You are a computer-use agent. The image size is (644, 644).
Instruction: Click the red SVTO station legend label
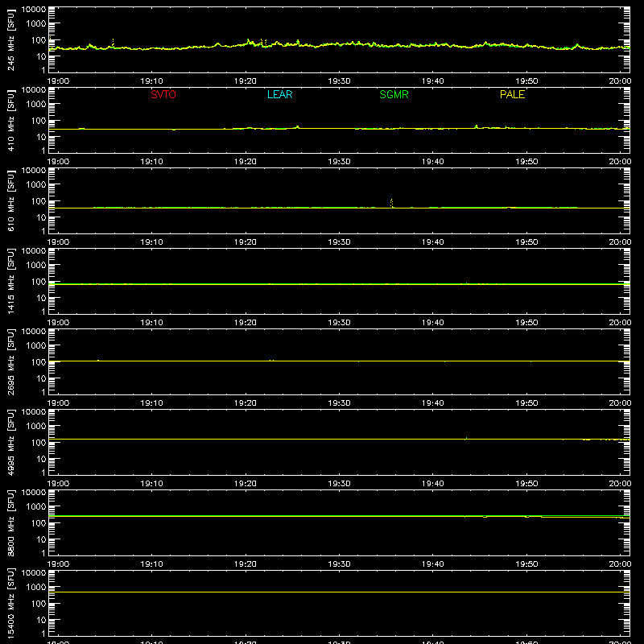click(163, 94)
